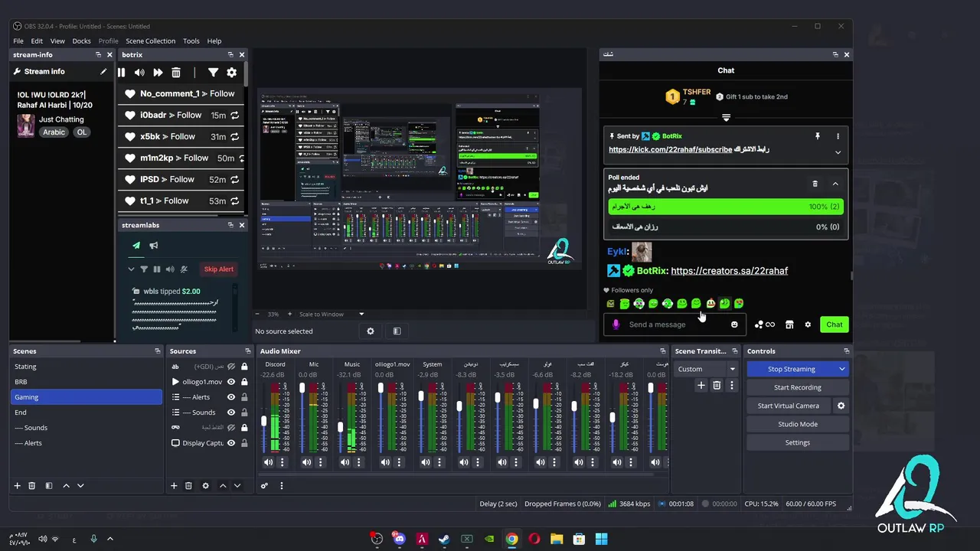The width and height of the screenshot is (980, 551).
Task: Click Studio Mode button
Action: click(797, 424)
